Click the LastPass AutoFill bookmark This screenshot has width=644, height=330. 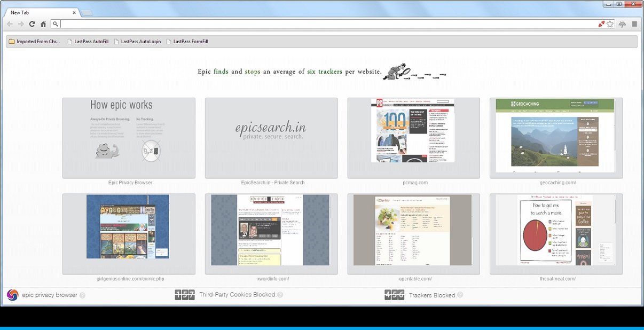click(88, 42)
